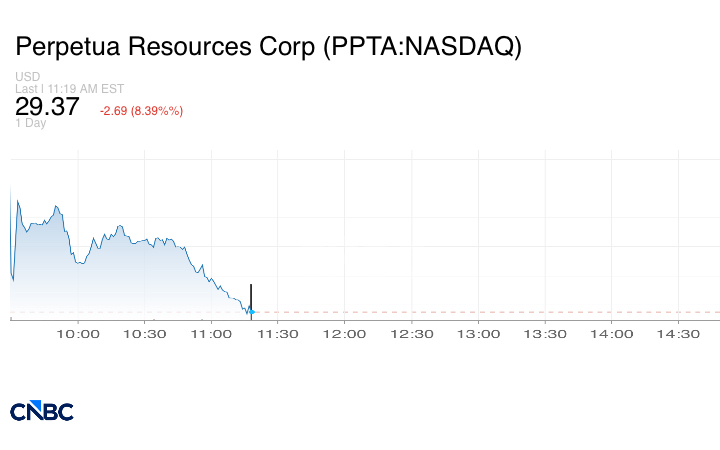Viewport: 720px width, 450px height.
Task: Click the 29.37 last price value
Action: [47, 107]
